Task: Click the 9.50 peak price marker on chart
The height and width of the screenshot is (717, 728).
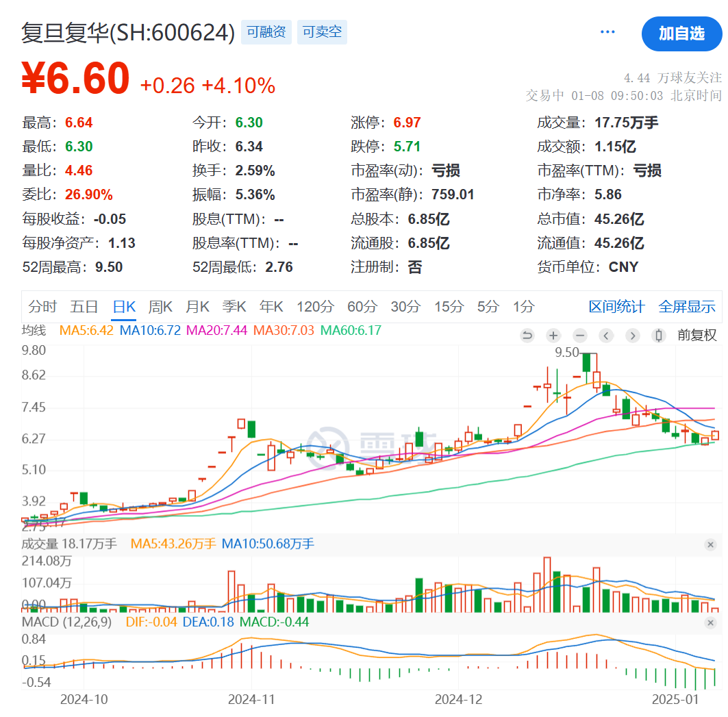Action: pyautogui.click(x=567, y=353)
